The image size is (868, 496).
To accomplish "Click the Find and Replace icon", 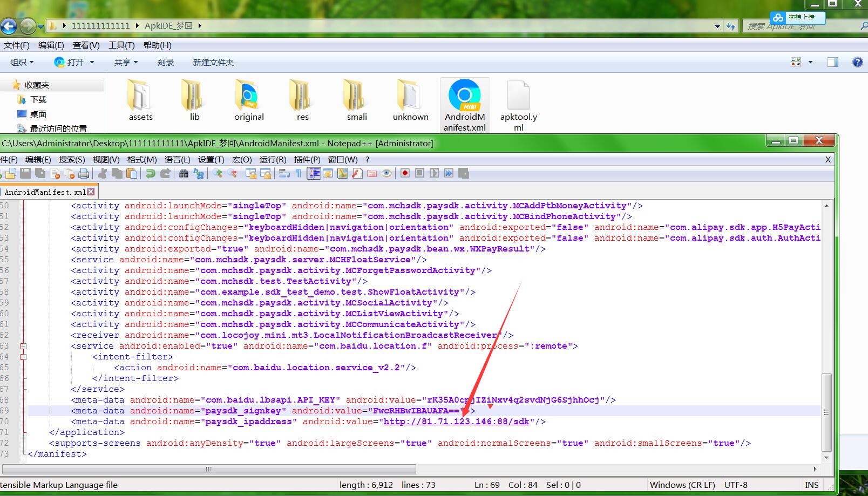I will pos(199,173).
